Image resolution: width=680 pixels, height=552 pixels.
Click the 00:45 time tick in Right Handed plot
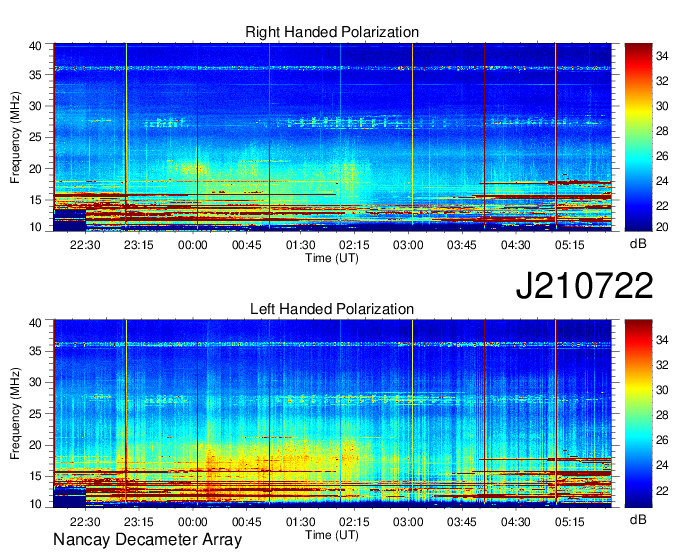pos(246,245)
